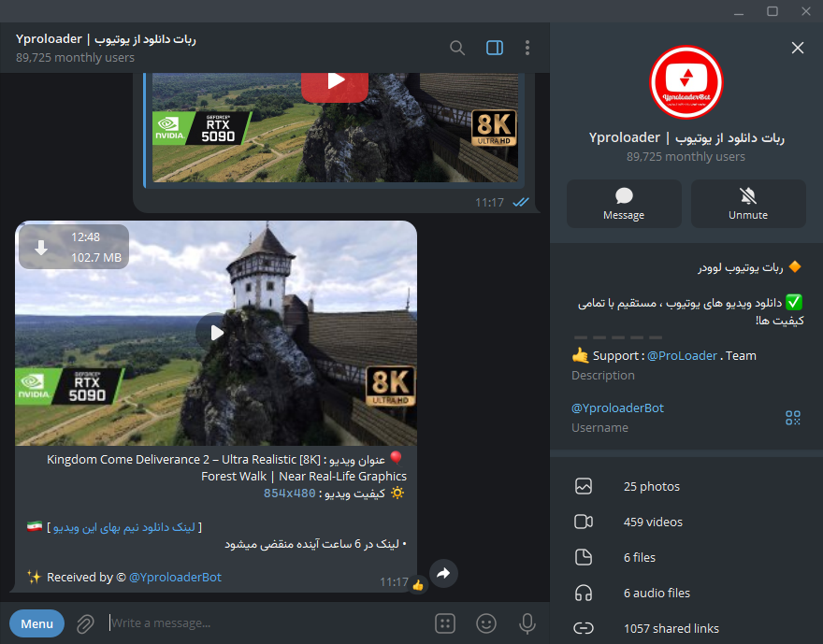The image size is (823, 644).
Task: Play the Kingdom Come Deliverance video
Action: tap(216, 332)
